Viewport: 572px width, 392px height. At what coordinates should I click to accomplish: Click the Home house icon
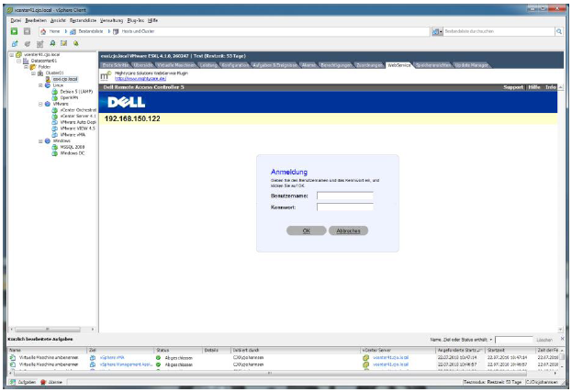click(43, 32)
